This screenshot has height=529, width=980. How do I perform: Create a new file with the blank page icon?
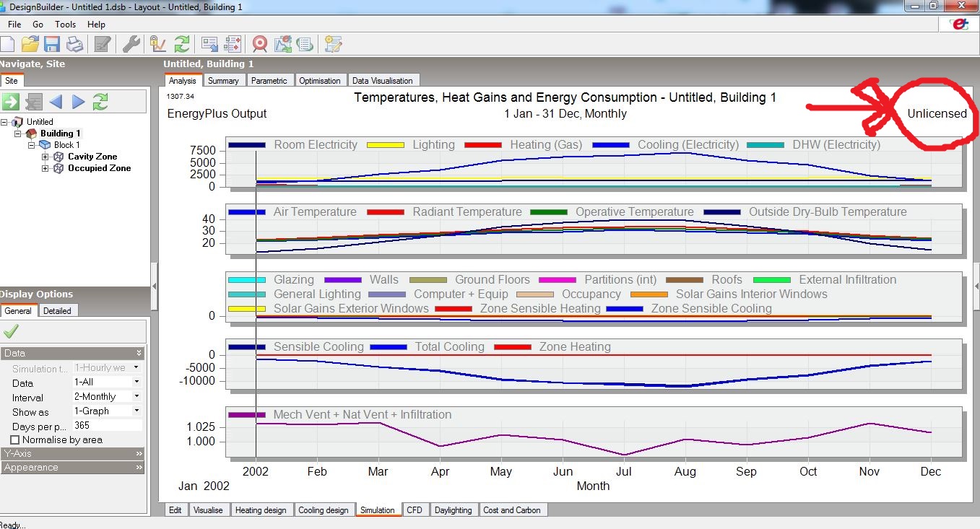(7, 44)
